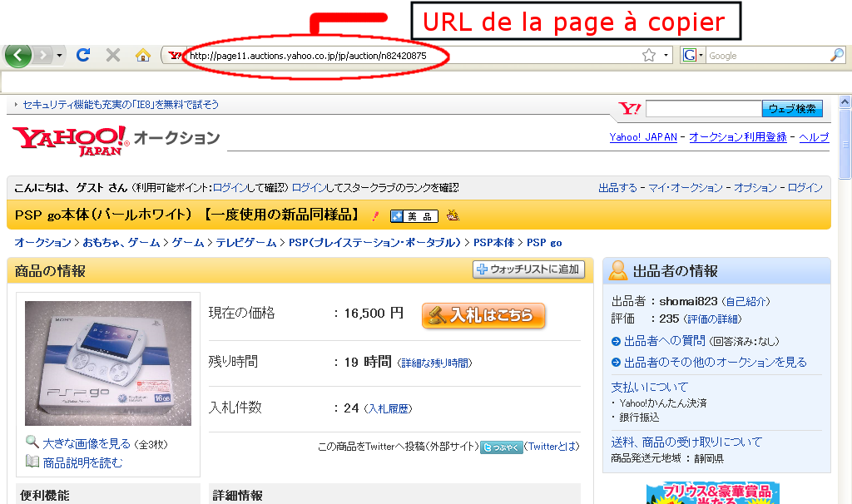Click the seller avatar icon in 出品者の情報
Viewport: 852px width, 504px height.
point(618,270)
